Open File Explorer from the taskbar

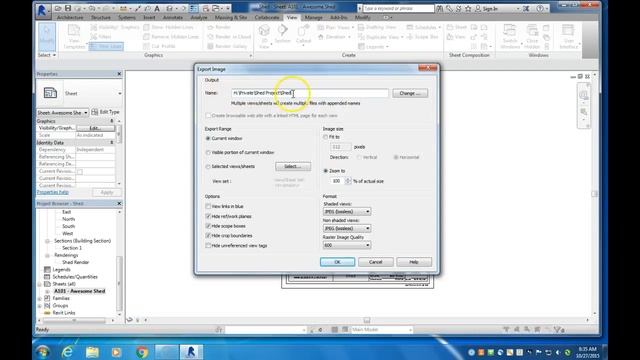coord(92,352)
